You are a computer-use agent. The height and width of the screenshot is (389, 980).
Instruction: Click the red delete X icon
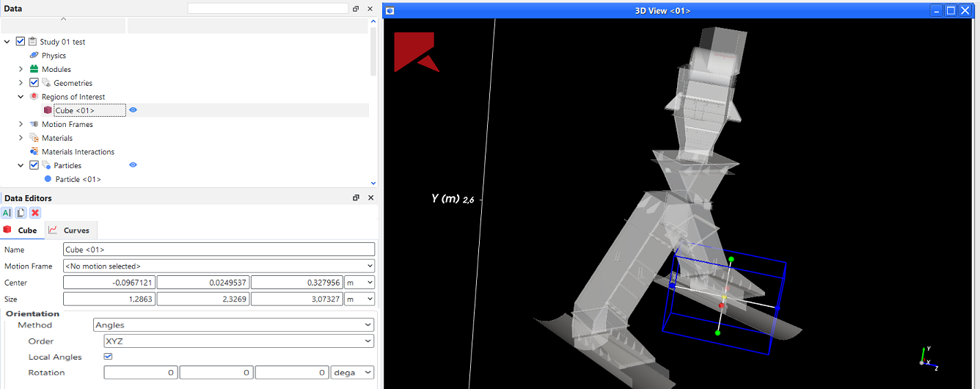pos(34,213)
